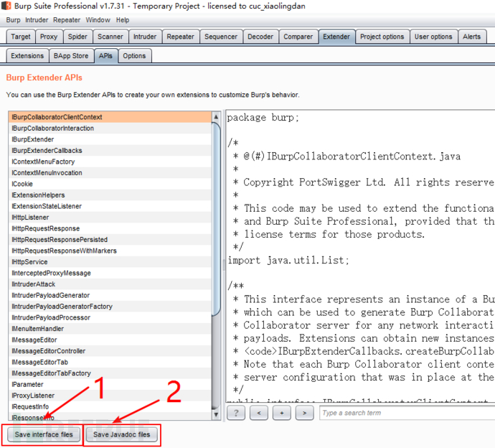This screenshot has height=448, width=495.
Task: Open the Window menu
Action: 98,20
